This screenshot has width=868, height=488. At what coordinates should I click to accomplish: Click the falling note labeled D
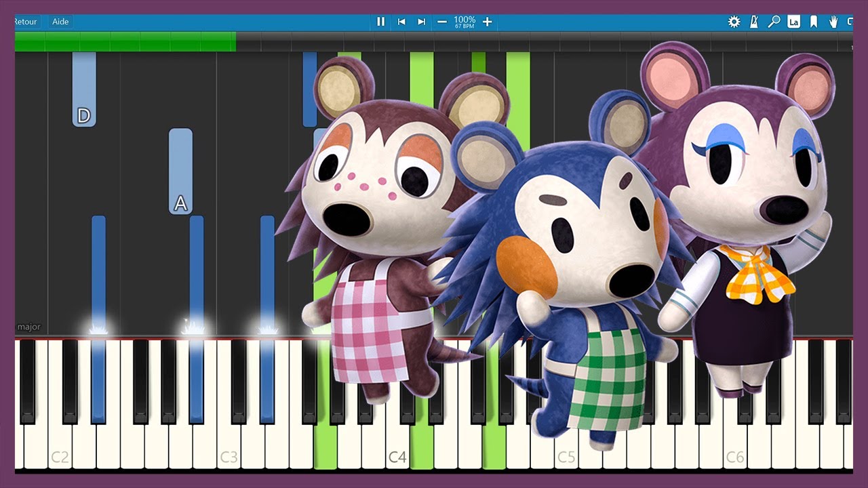point(84,89)
